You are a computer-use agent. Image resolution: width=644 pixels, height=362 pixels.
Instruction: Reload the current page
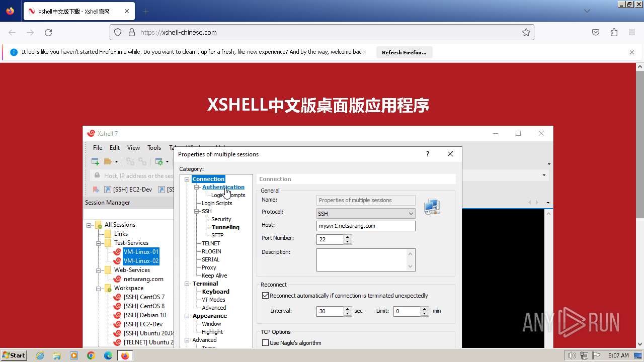(x=48, y=32)
